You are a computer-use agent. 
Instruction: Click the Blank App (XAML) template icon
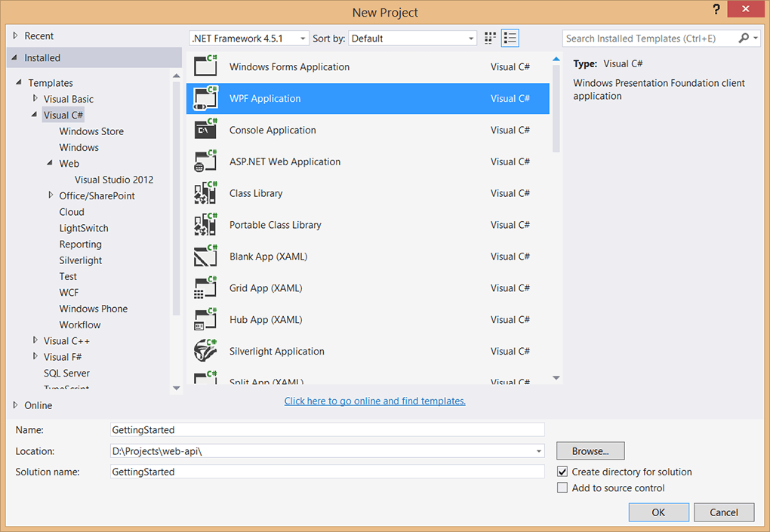205,256
